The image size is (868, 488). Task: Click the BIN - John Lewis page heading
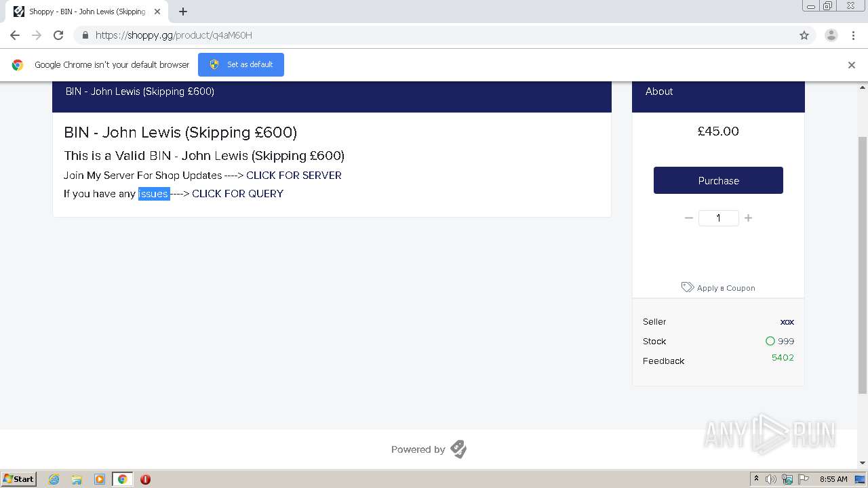(x=180, y=132)
